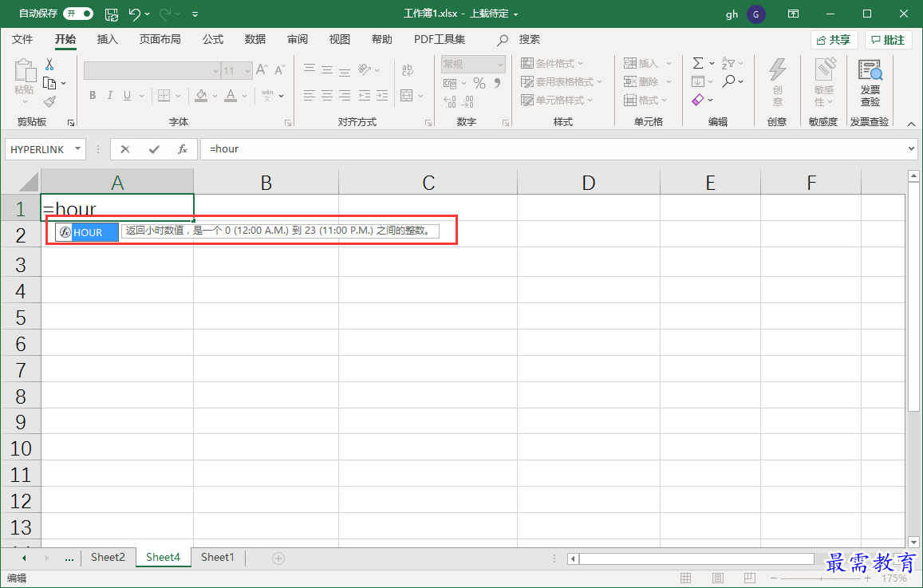Click the Percent style icon
The height and width of the screenshot is (588, 923).
click(479, 83)
